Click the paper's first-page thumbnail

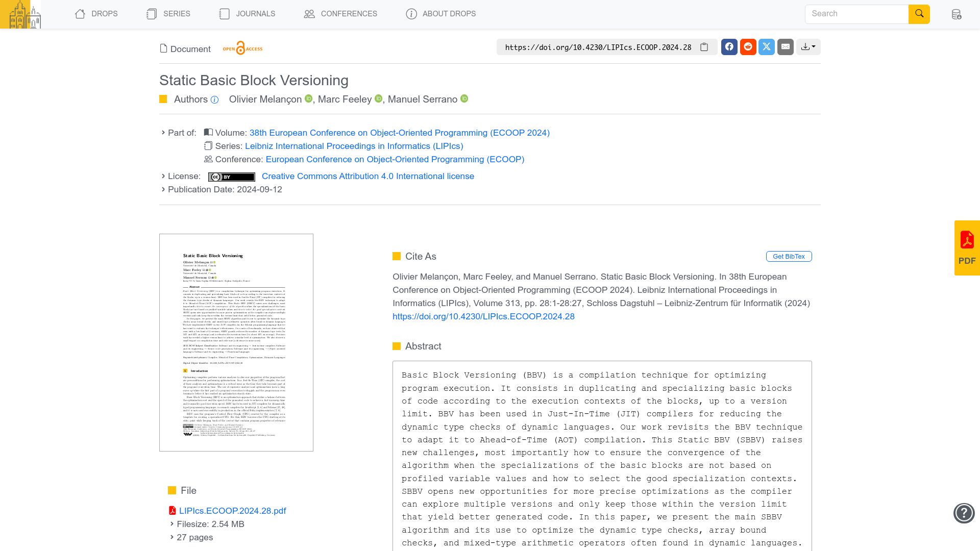coord(236,342)
